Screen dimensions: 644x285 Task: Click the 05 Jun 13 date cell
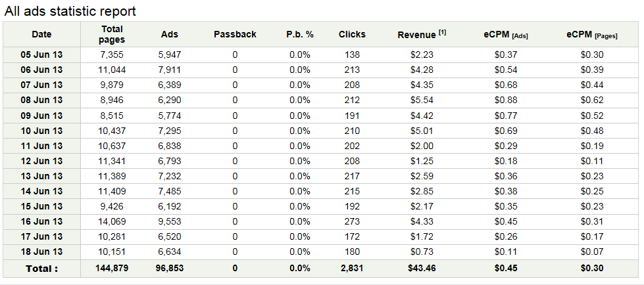tap(41, 55)
